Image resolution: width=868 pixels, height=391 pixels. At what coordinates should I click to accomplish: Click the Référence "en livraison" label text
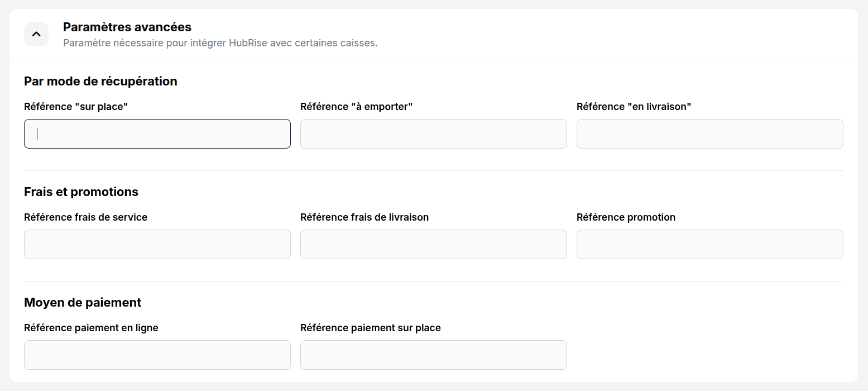[634, 107]
